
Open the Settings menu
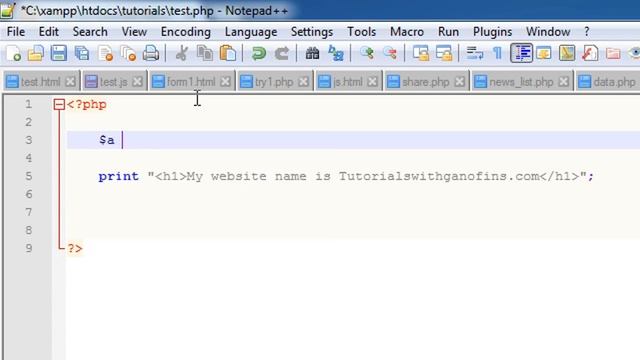(x=312, y=31)
